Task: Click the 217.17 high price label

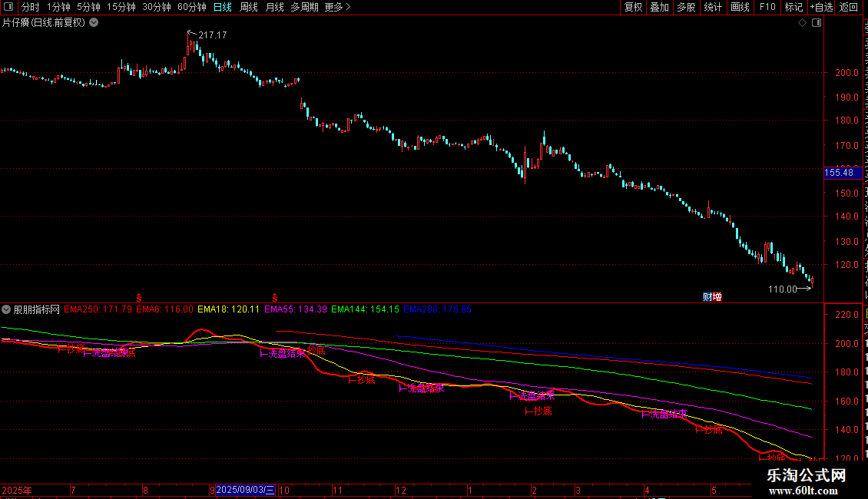Action: click(x=213, y=35)
